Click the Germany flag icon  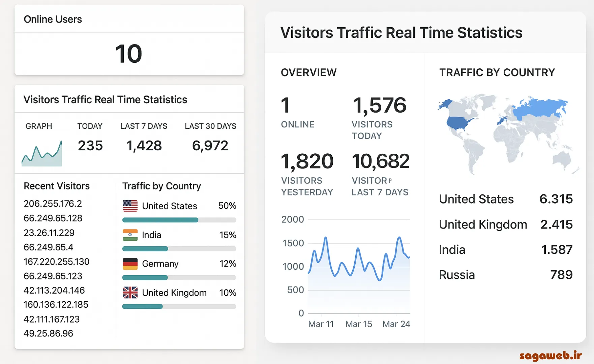(130, 264)
